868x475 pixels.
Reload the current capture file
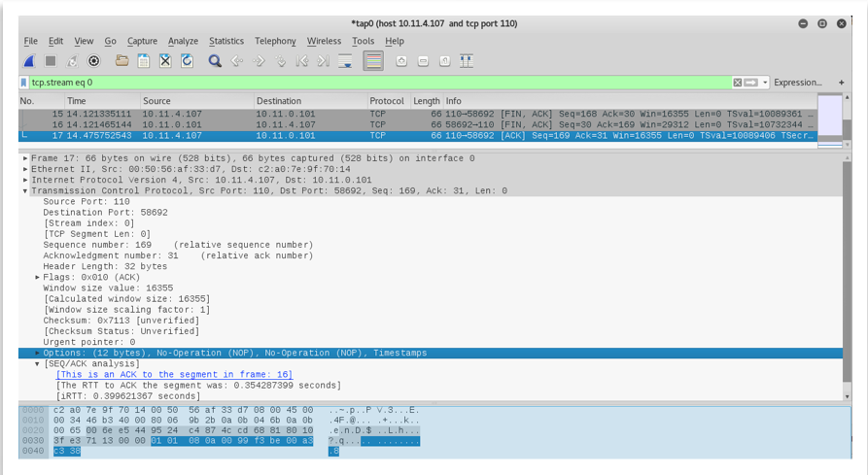[x=187, y=61]
